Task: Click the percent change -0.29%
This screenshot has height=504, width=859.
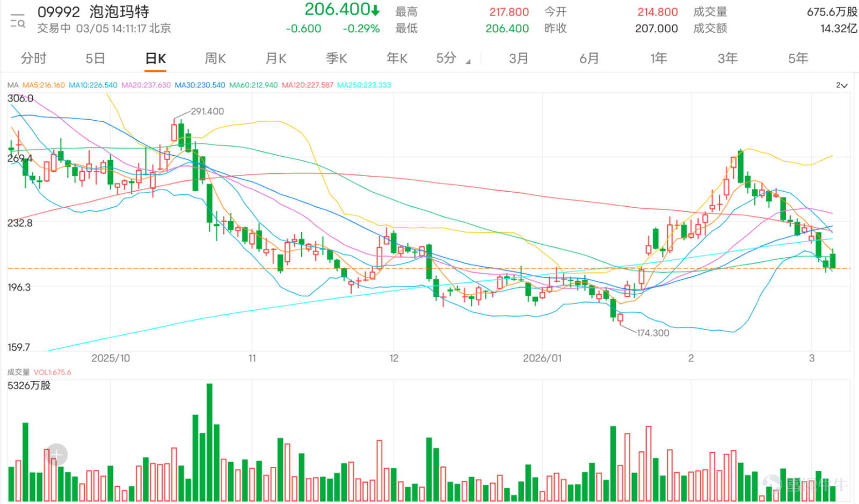Action: (361, 28)
